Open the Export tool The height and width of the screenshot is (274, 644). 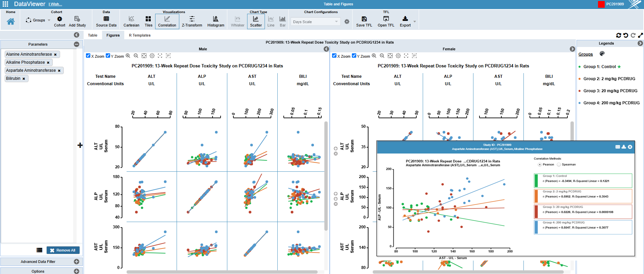tap(405, 21)
